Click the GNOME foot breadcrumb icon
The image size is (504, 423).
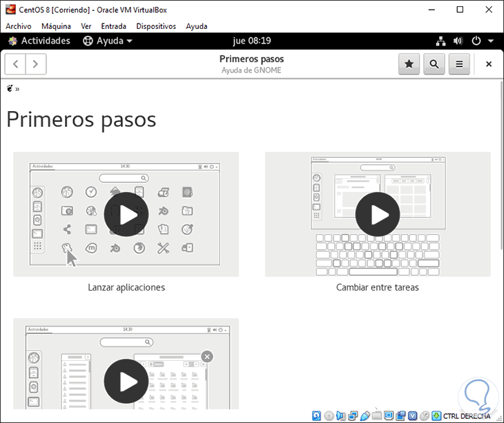tap(10, 88)
